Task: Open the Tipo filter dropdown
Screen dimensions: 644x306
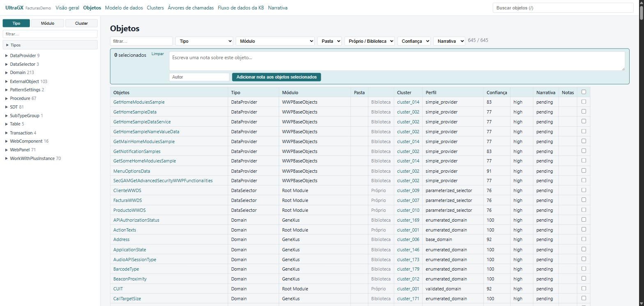Action: click(x=204, y=41)
